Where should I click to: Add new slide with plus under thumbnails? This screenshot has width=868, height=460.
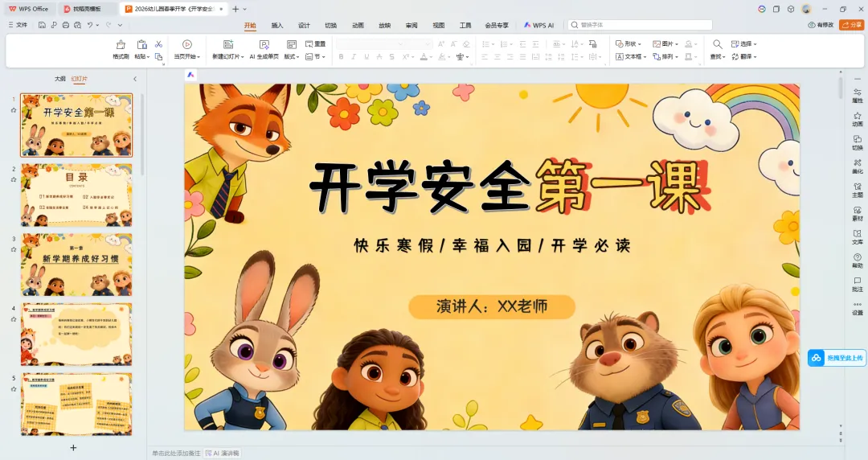(x=73, y=447)
